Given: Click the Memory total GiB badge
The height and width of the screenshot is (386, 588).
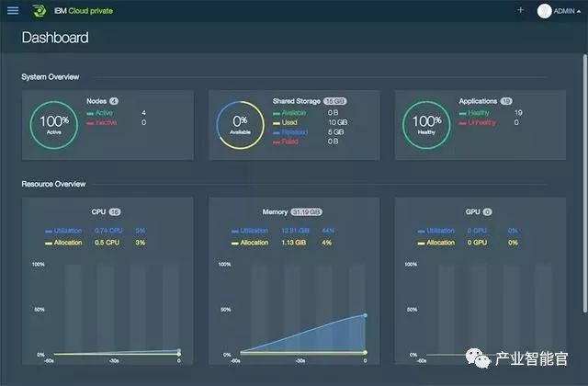Looking at the screenshot, I should pos(306,212).
